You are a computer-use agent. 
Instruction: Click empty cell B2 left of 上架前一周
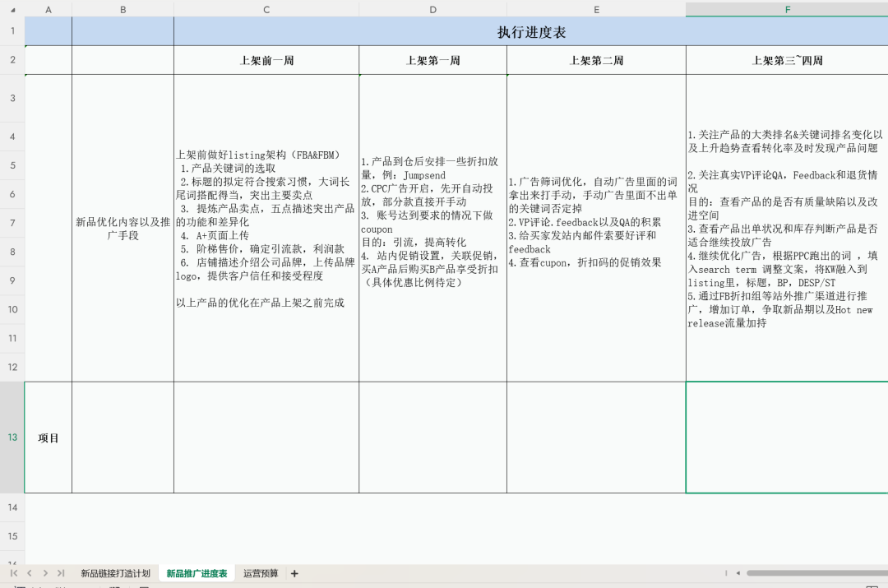pyautogui.click(x=123, y=60)
